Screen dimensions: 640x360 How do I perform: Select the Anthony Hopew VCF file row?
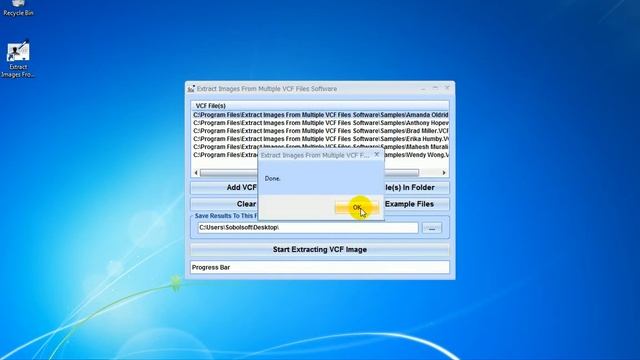point(320,123)
